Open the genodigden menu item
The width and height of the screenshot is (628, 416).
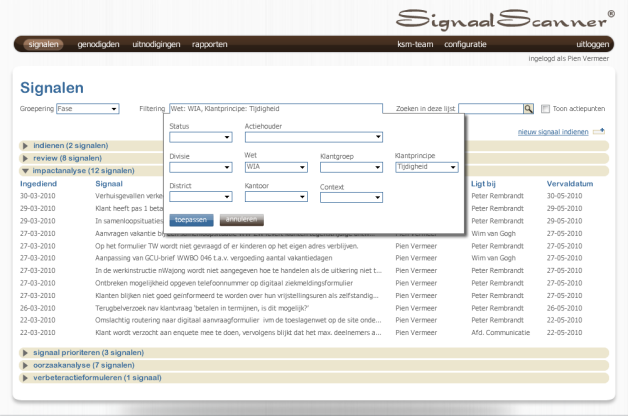(98, 44)
